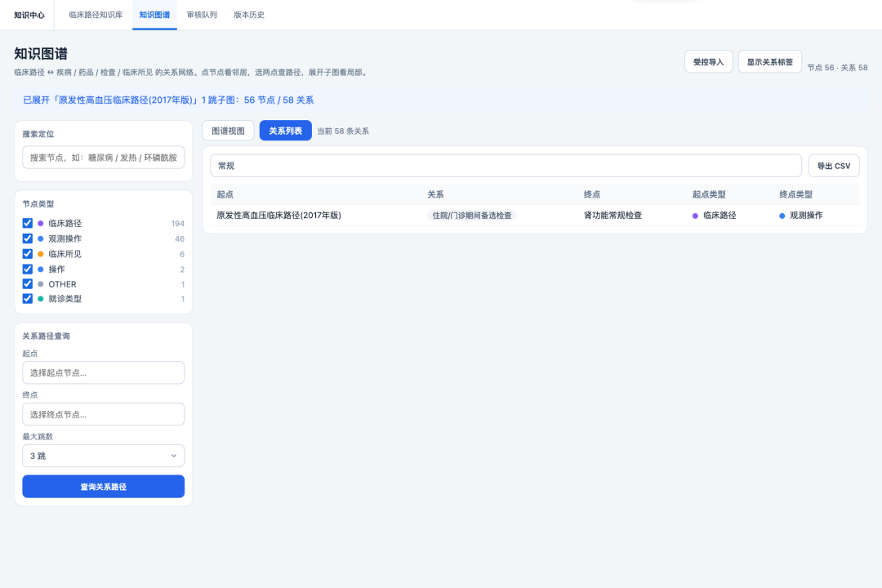Switch to the 临床路径知识库 tab

(96, 16)
